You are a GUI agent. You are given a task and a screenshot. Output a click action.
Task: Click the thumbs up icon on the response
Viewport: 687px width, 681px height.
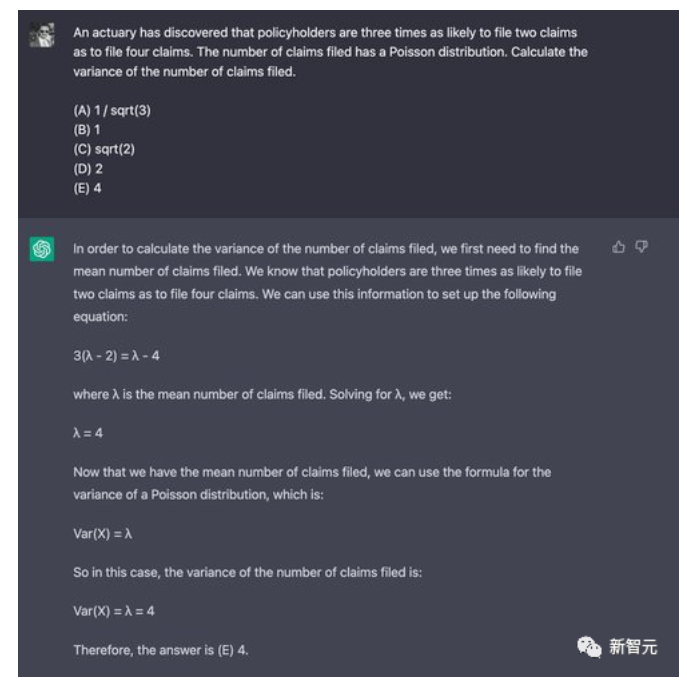pos(618,247)
